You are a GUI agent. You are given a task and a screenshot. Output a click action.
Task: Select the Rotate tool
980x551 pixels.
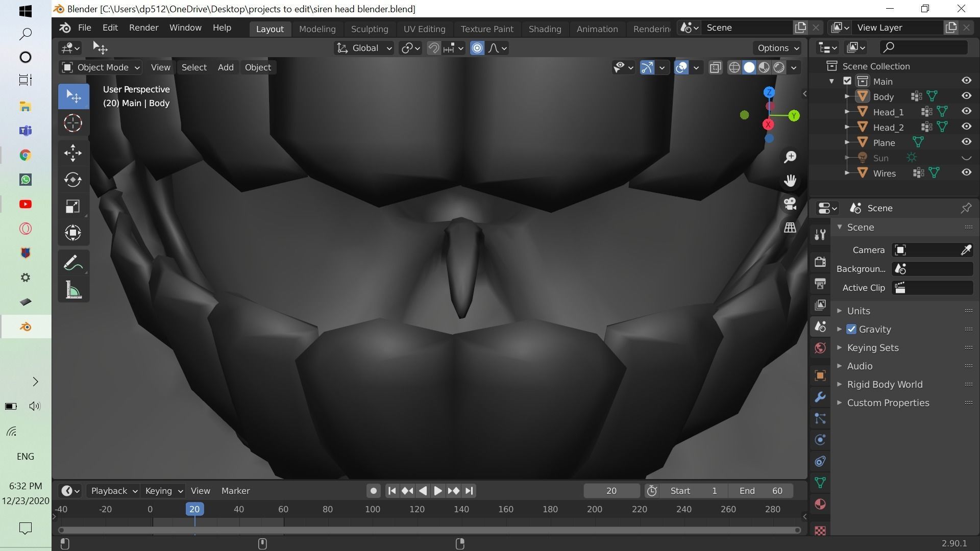coord(73,180)
